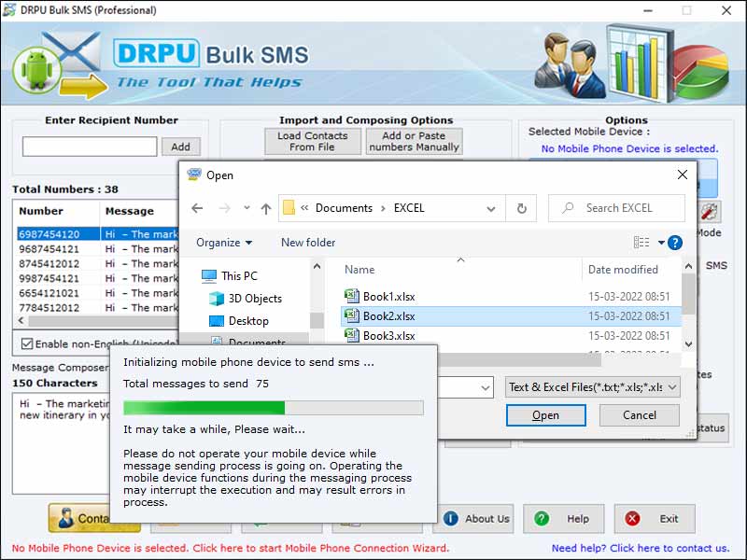Click the recipient number input field
The image size is (747, 560).
click(89, 146)
